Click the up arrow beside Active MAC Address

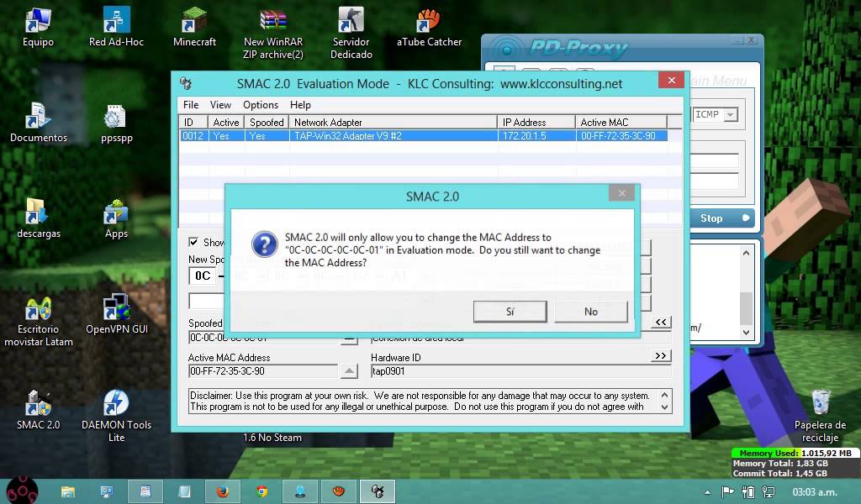pyautogui.click(x=349, y=371)
